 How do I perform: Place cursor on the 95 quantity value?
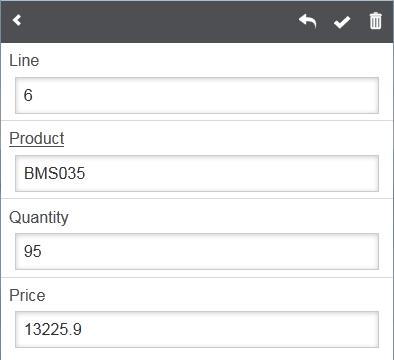32,251
